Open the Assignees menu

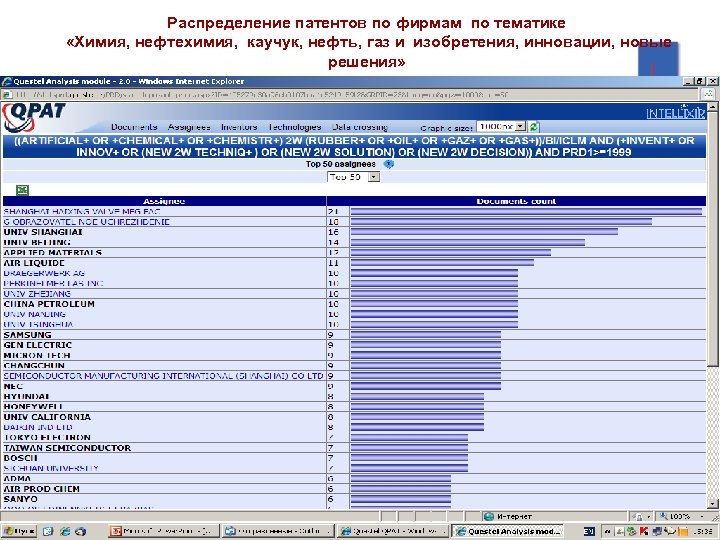[x=189, y=127]
